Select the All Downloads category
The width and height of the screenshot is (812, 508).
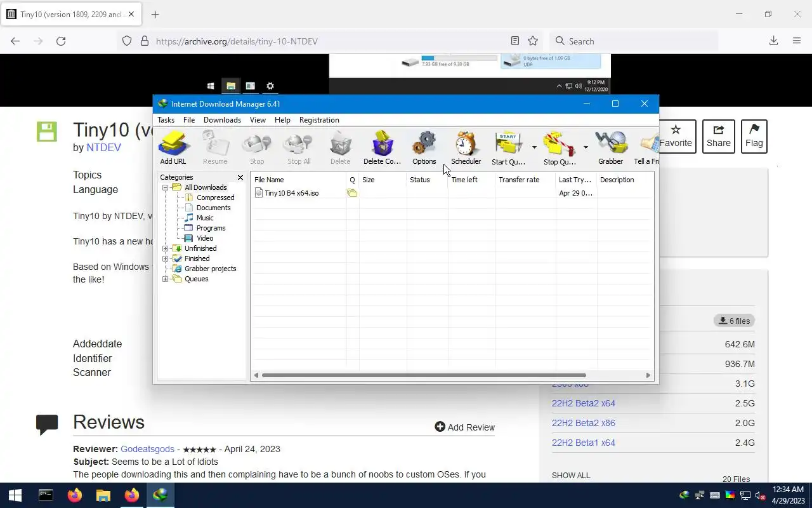[x=206, y=187]
